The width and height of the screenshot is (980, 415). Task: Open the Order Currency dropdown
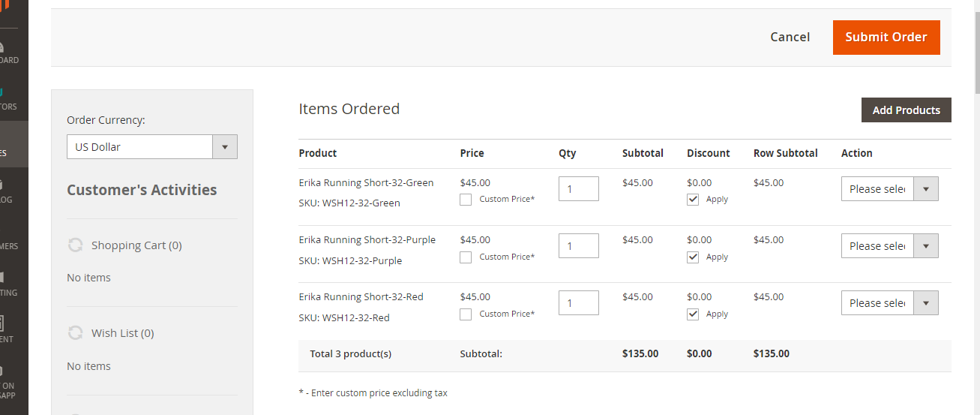coord(151,147)
